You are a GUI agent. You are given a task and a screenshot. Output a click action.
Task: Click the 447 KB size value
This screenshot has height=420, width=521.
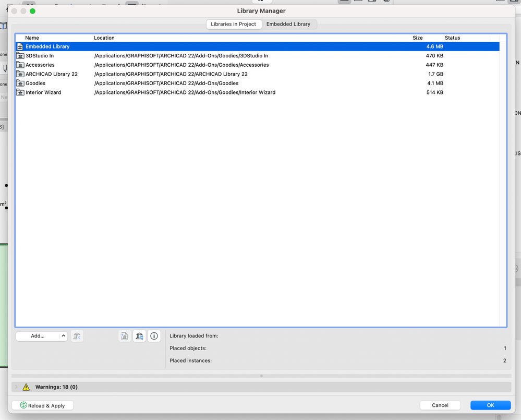(434, 65)
